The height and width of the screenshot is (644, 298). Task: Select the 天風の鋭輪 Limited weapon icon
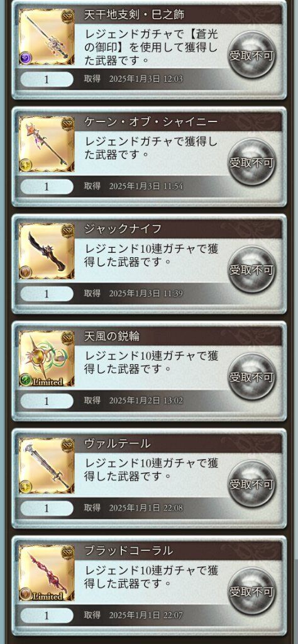tap(47, 358)
